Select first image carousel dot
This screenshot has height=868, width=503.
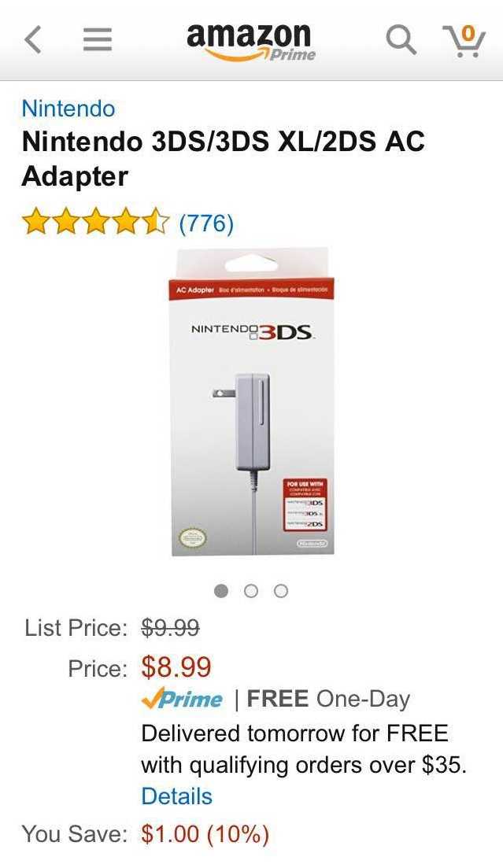click(x=221, y=591)
